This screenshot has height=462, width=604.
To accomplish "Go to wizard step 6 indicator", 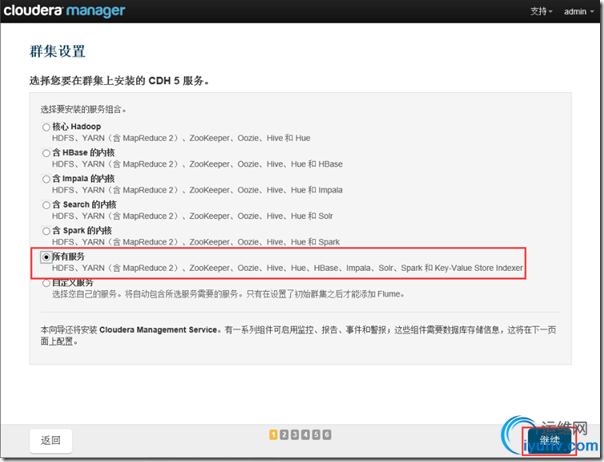I will pyautogui.click(x=327, y=435).
